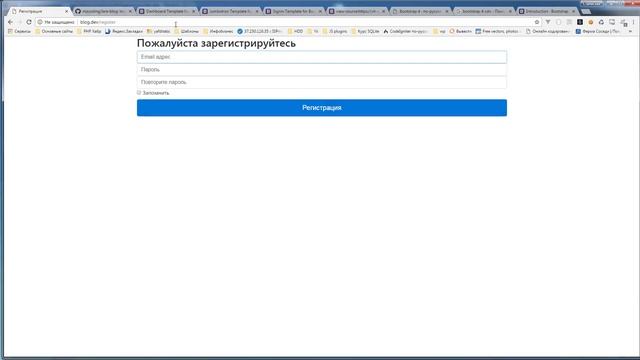This screenshot has width=640, height=360.
Task: Open Курс SQLite bookmarks folder
Action: tap(365, 31)
